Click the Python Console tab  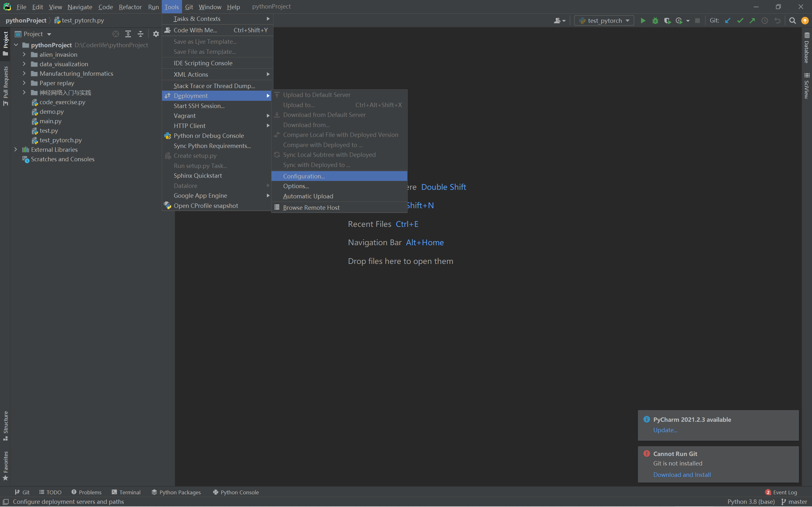[239, 492]
